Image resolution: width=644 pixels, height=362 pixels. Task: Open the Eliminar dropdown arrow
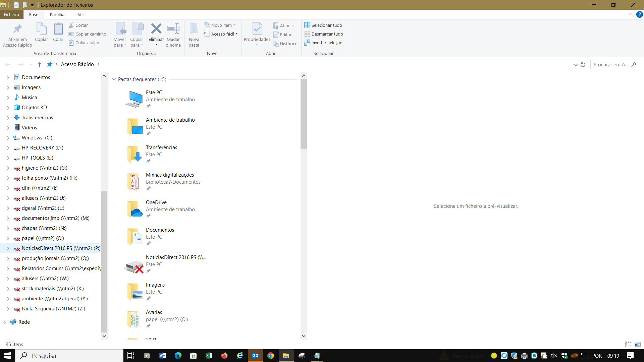[156, 45]
